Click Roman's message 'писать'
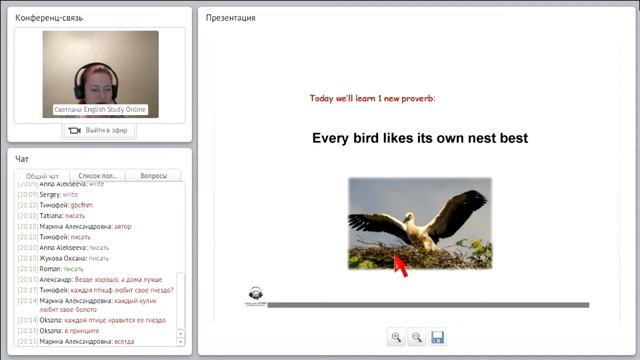 73,269
